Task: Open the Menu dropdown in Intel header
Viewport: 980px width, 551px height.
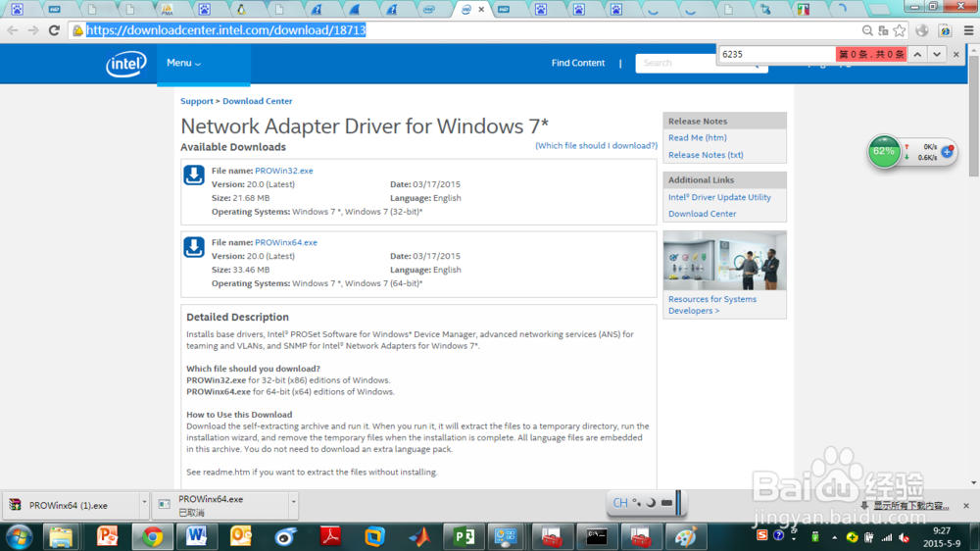Action: point(184,63)
